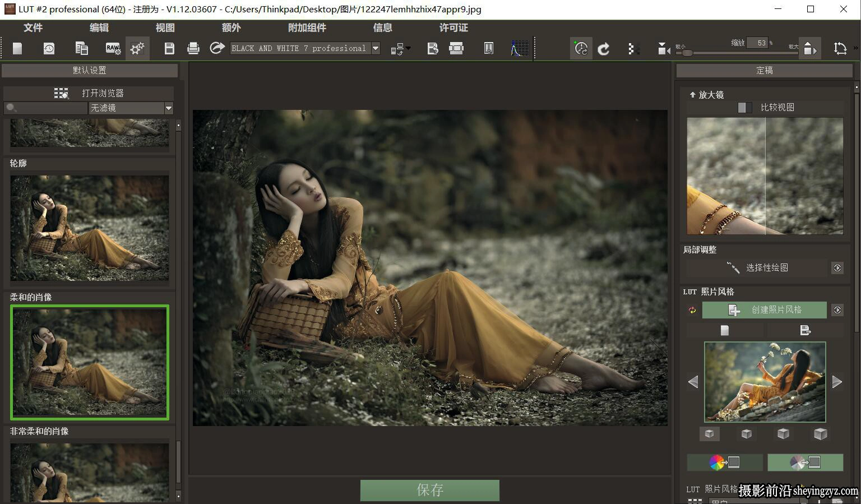Go to the previous photo style arrow
The height and width of the screenshot is (504, 861).
693,382
